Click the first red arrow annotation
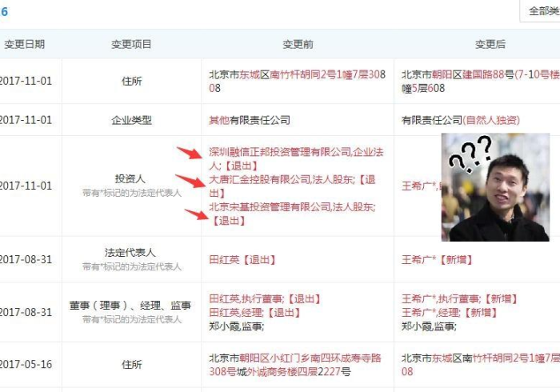 [x=190, y=153]
